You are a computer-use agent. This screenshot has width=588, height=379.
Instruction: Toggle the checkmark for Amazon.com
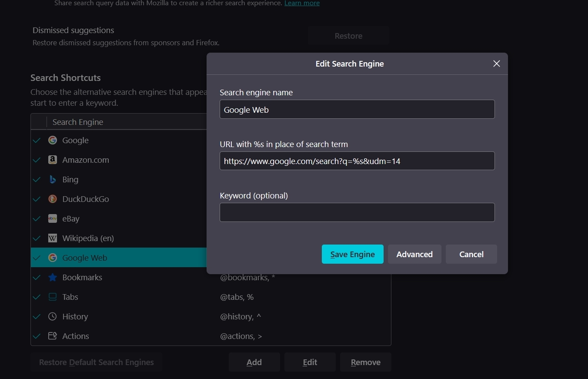pyautogui.click(x=37, y=160)
